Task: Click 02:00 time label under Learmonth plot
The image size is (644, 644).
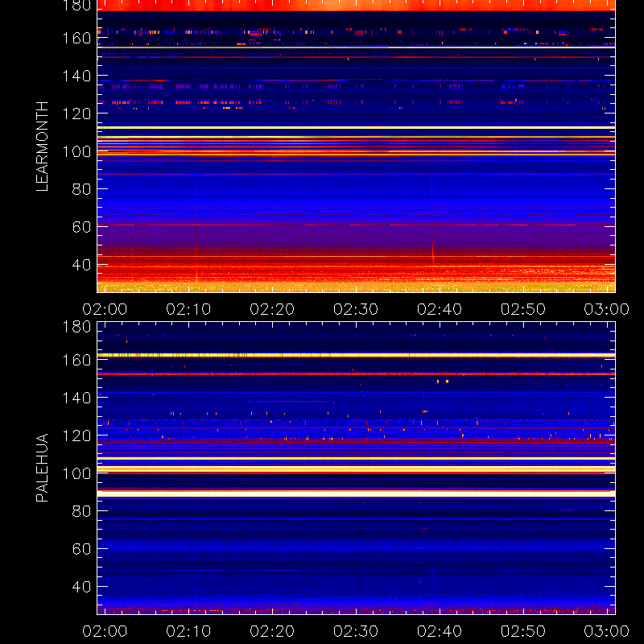Action: [105, 309]
